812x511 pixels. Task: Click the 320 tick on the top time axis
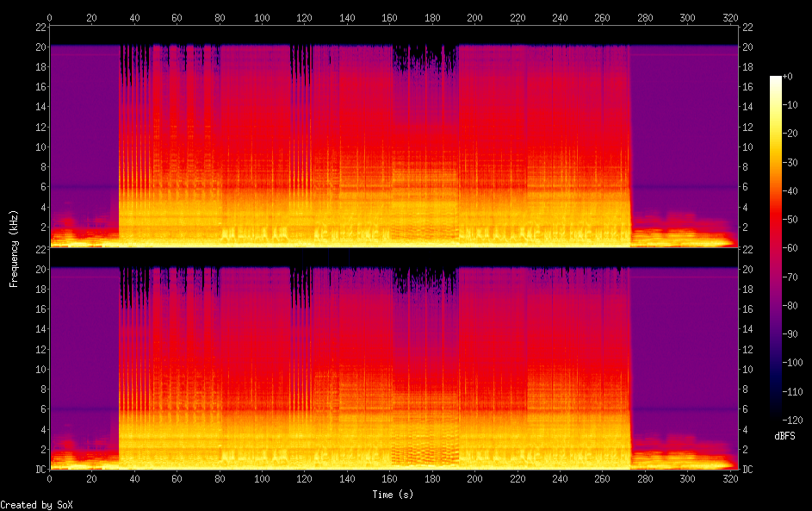[x=729, y=17]
